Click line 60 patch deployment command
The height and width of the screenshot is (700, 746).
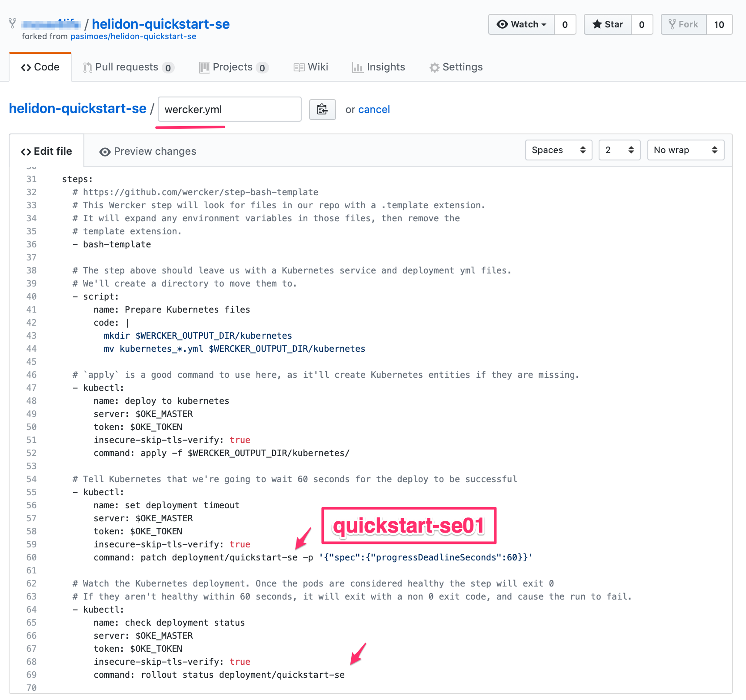click(313, 557)
